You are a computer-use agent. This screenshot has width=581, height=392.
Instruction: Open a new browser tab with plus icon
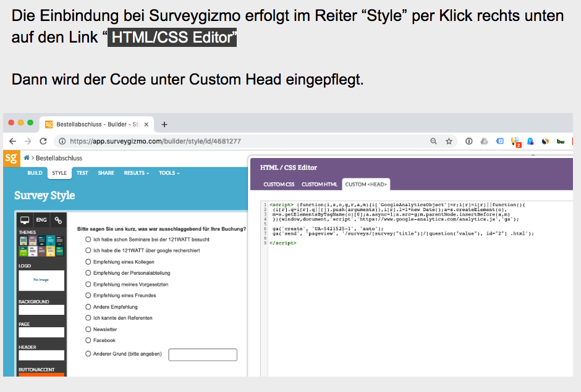click(x=164, y=124)
